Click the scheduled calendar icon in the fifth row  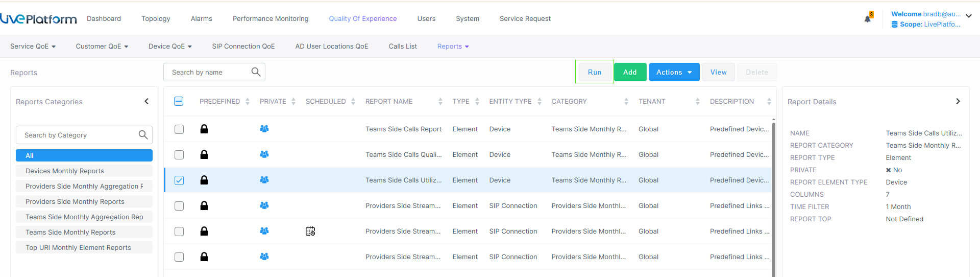coord(310,232)
